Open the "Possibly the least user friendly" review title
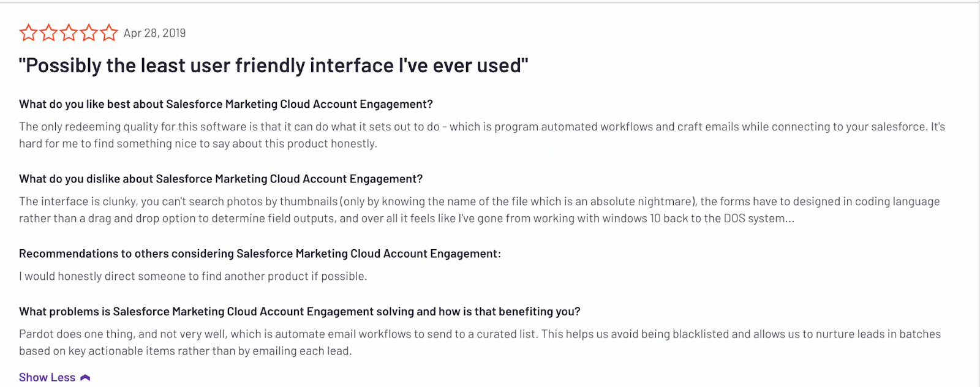980x387 pixels. point(273,66)
